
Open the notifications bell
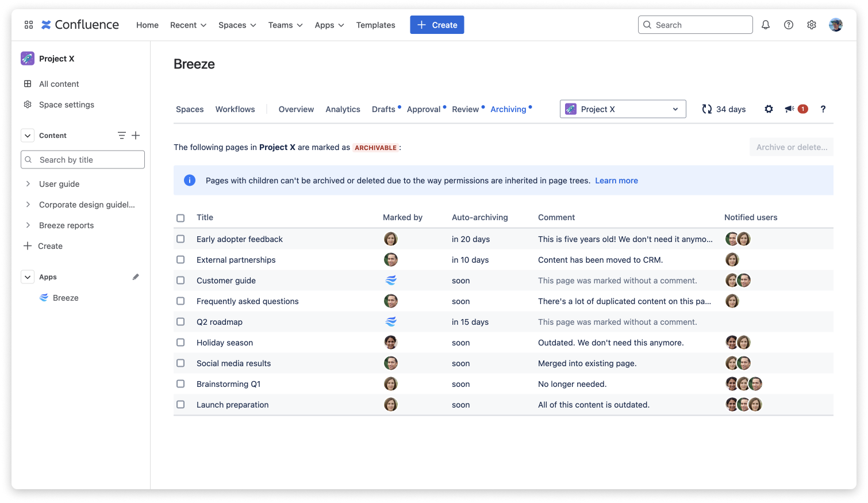pyautogui.click(x=766, y=25)
